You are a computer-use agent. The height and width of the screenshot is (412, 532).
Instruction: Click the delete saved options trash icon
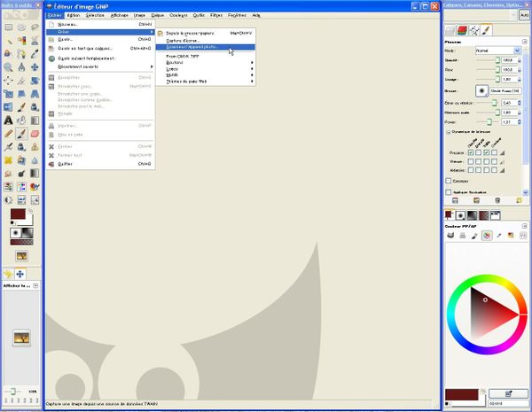coord(497,201)
